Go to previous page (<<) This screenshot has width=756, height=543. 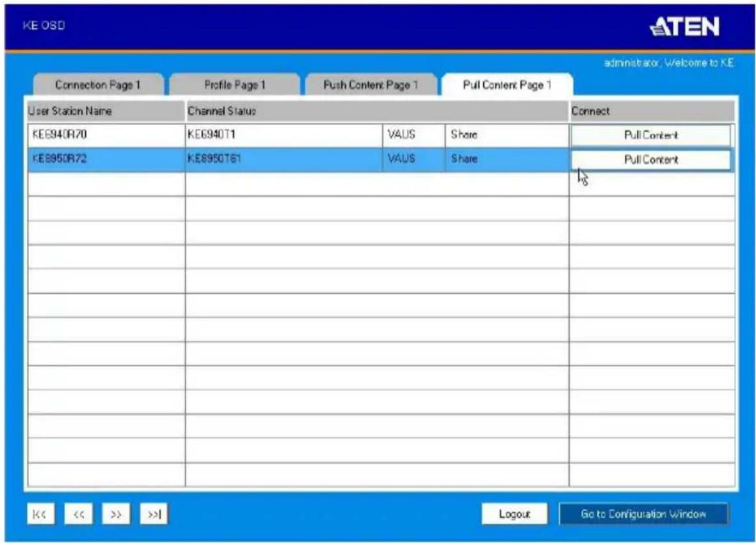click(79, 514)
